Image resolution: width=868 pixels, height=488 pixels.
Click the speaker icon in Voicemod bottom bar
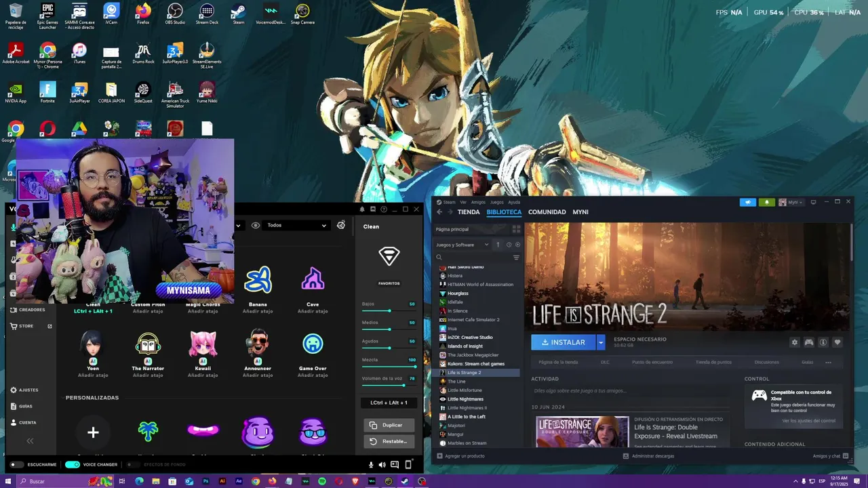[382, 464]
